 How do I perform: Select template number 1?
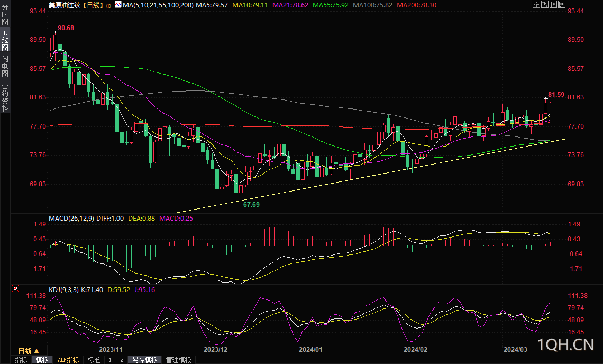tap(110, 360)
